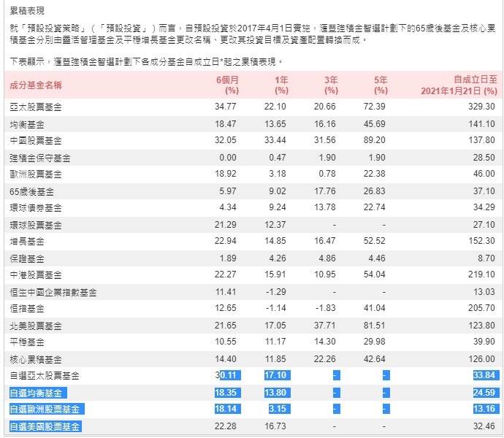
Task: Select the 強積金保守基金 row label
Action: click(40, 158)
